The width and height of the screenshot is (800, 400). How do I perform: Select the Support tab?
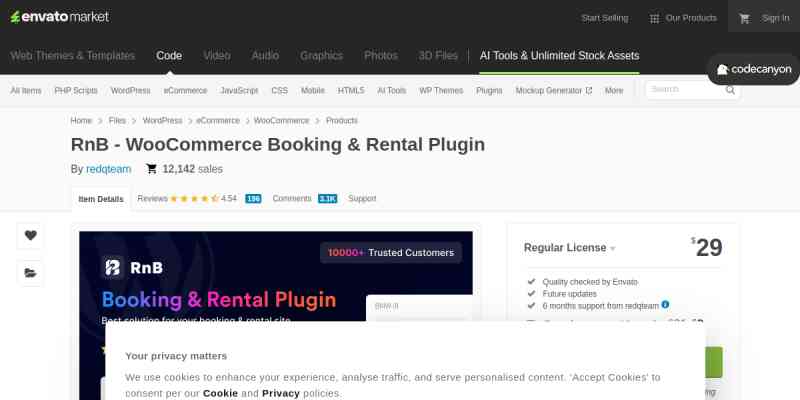362,199
